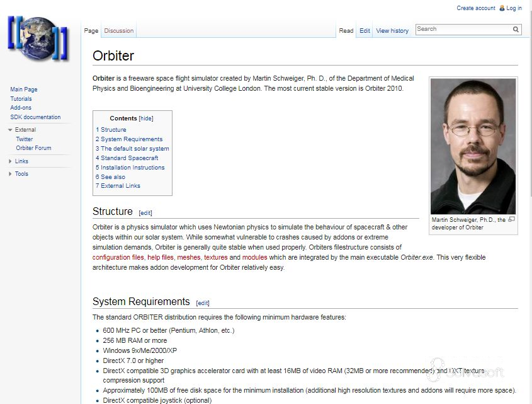Go to Main Page in sidebar
Viewport: 532px width, 404px height.
24,89
